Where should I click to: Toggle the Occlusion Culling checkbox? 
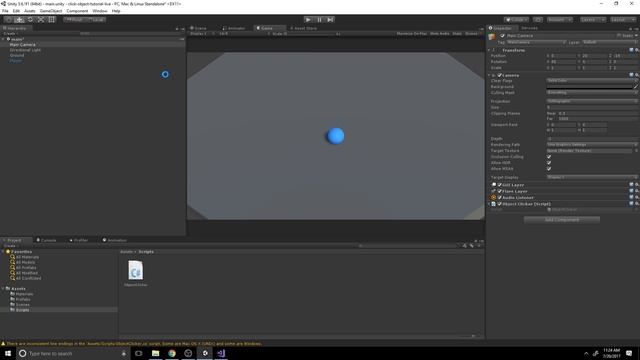coord(549,157)
